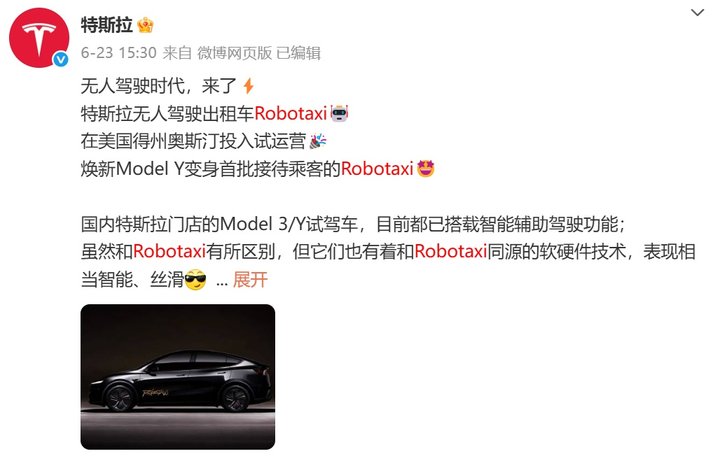Click the robot emoji after first Robotaxi
The height and width of the screenshot is (456, 715).
click(339, 113)
